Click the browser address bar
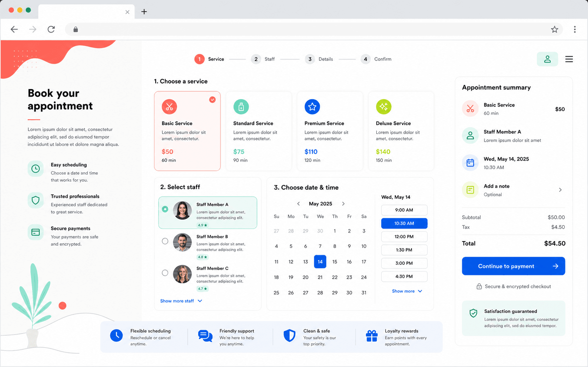Image resolution: width=588 pixels, height=367 pixels. click(x=313, y=29)
